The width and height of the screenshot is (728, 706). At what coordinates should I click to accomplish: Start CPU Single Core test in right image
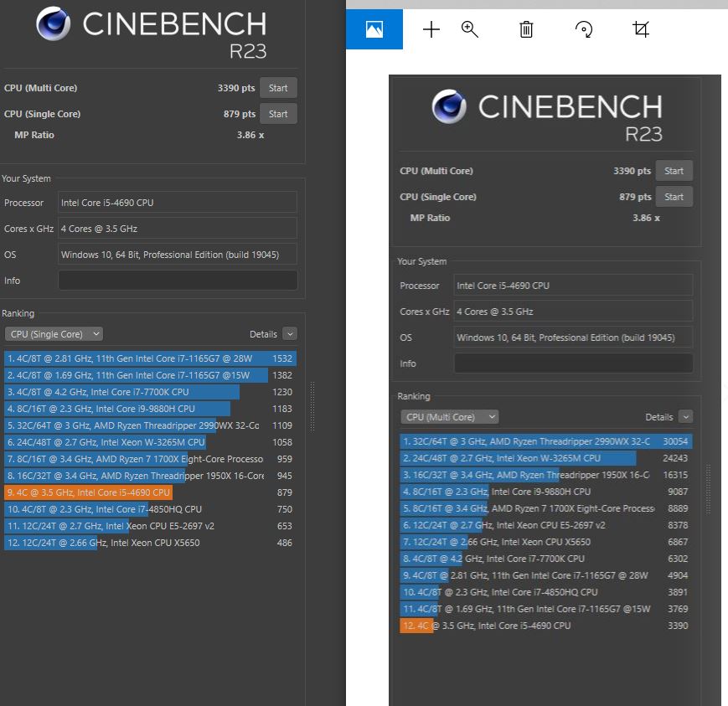674,197
